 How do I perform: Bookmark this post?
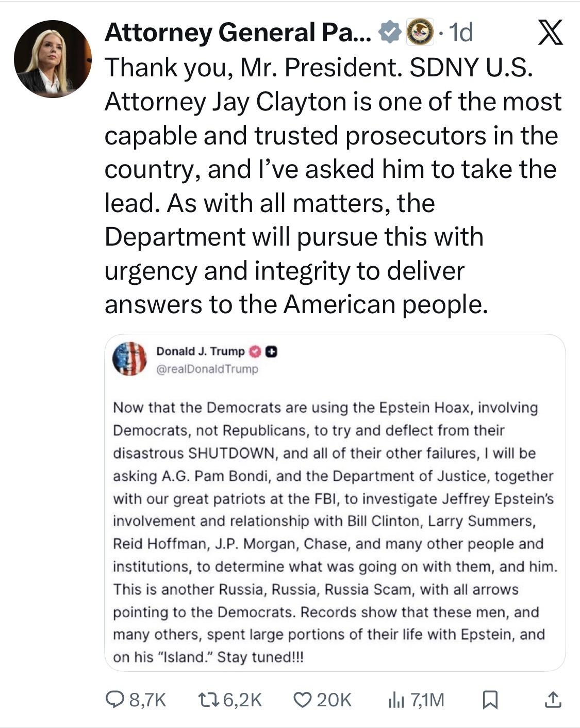pos(489,700)
